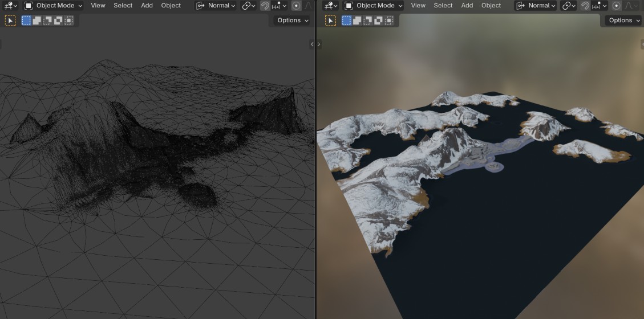The height and width of the screenshot is (319, 644).
Task: Expand the toolbar arrow of the textured viewport
Action: pyautogui.click(x=319, y=44)
